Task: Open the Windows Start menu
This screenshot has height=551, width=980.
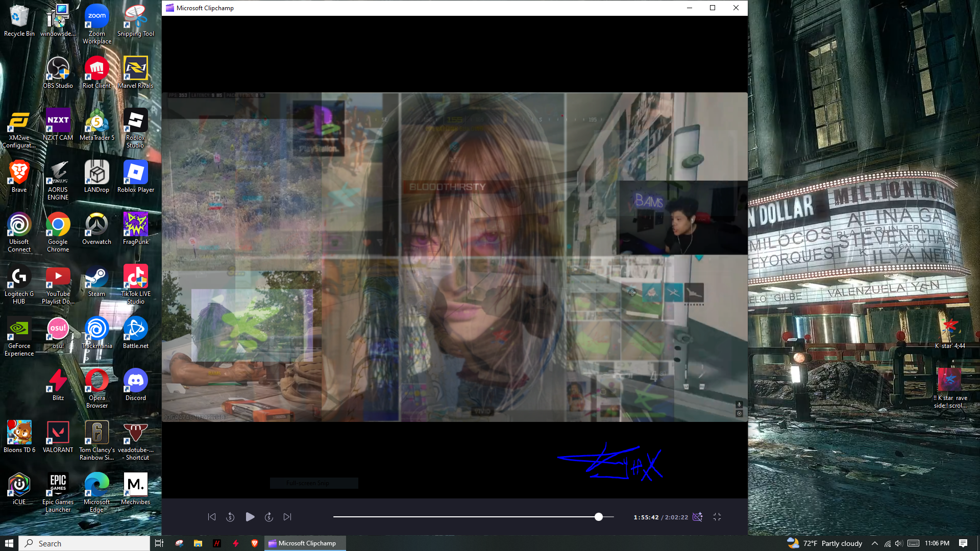Action: 9,543
